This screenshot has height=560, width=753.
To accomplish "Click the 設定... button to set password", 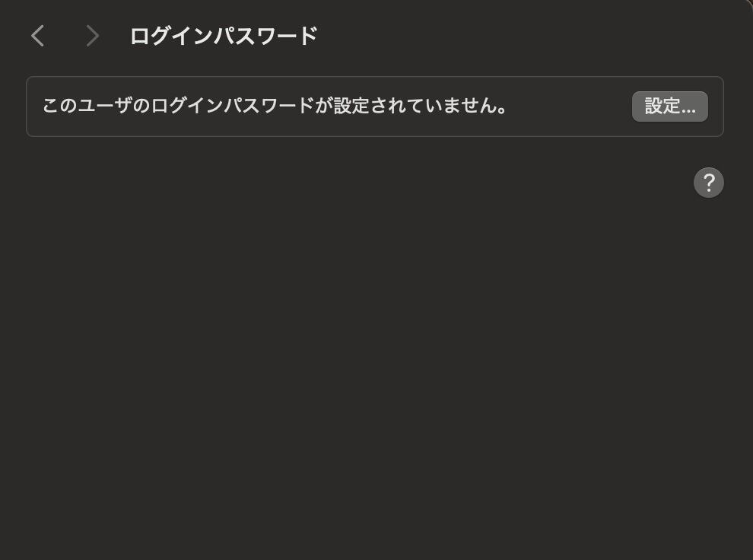I will pyautogui.click(x=669, y=106).
